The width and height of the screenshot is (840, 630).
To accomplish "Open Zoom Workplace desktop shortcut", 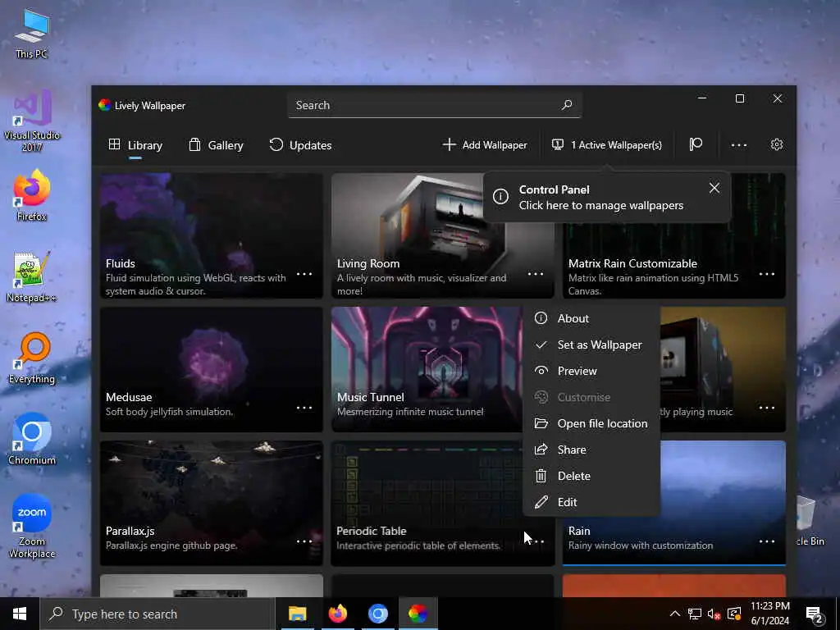I will (32, 526).
